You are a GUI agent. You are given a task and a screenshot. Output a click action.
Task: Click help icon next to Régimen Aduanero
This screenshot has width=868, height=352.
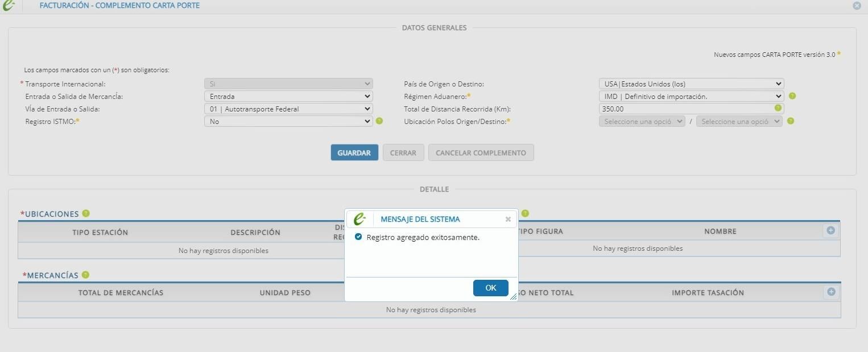coord(792,96)
